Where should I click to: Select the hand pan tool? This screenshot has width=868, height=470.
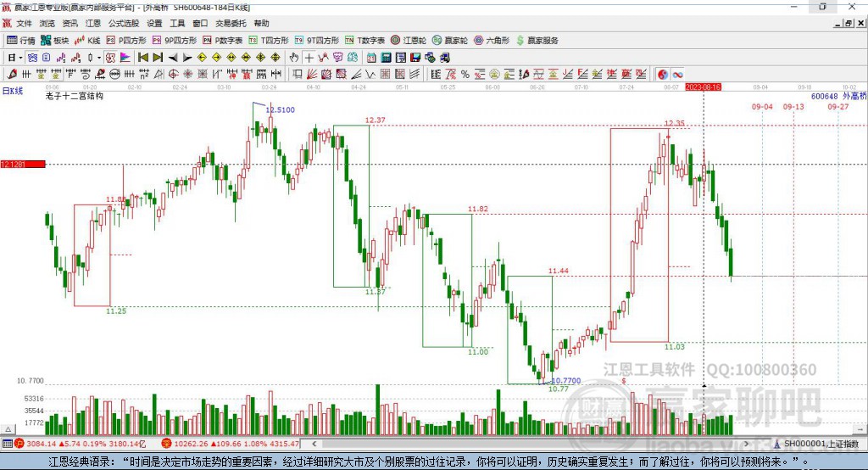(294, 58)
